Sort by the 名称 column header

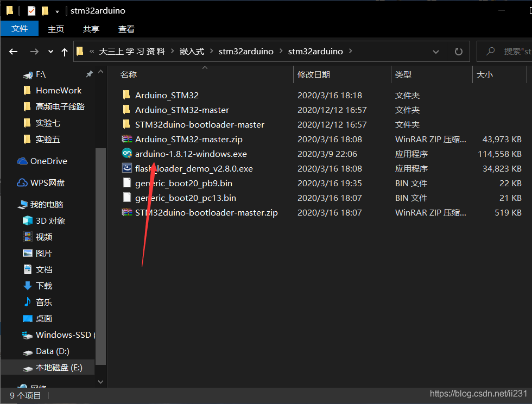[129, 75]
